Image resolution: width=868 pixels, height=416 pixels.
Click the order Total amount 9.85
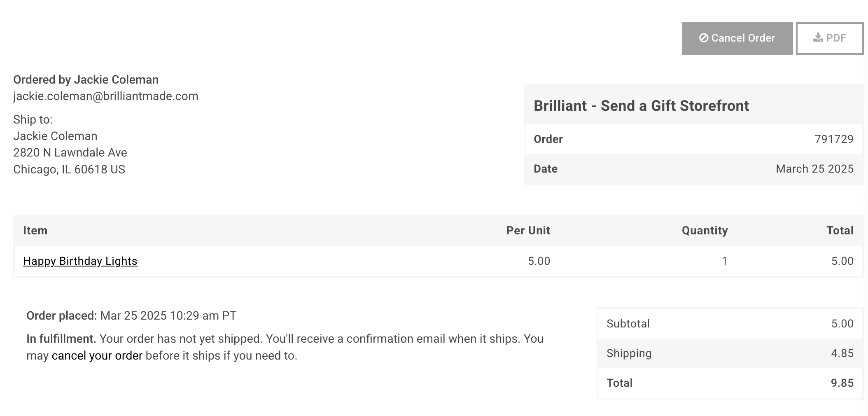pyautogui.click(x=842, y=383)
